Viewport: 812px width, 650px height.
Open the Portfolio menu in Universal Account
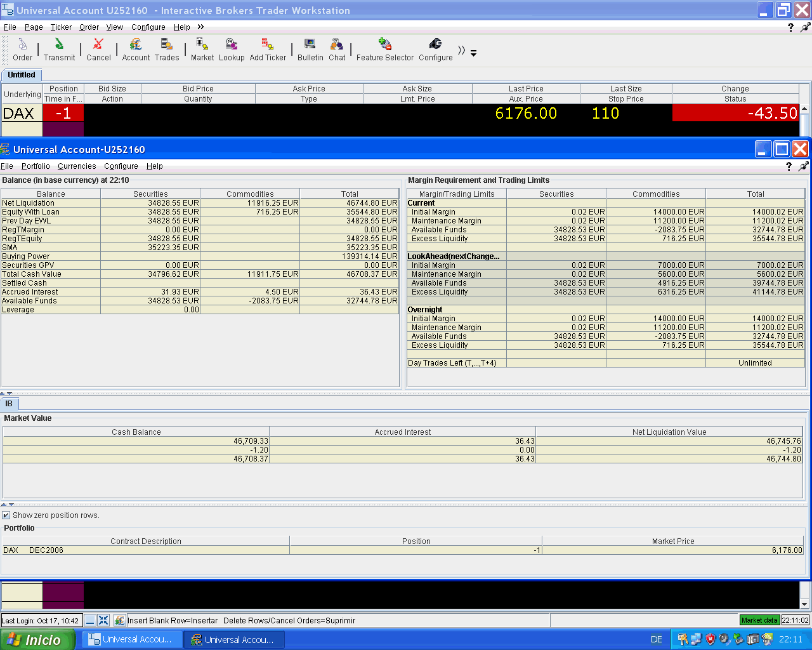(36, 166)
